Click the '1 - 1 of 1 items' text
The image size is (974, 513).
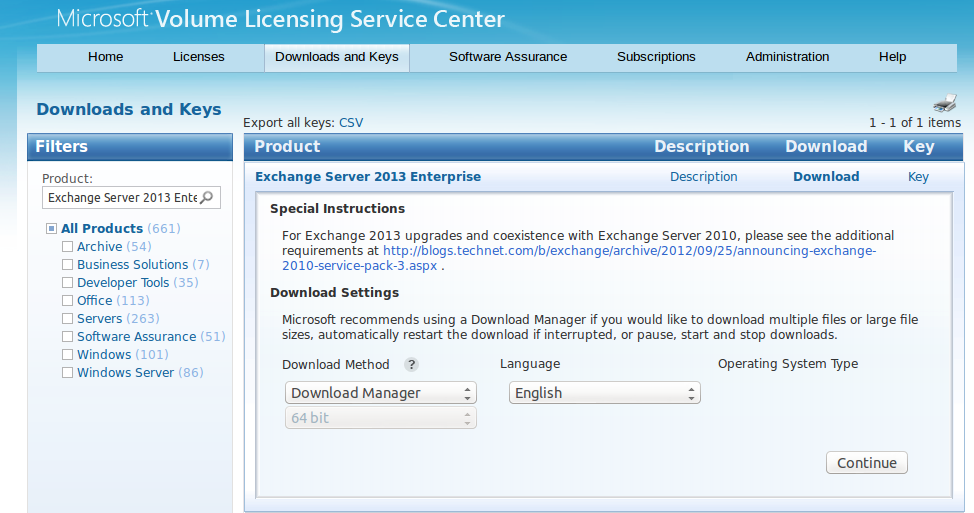pyautogui.click(x=915, y=123)
